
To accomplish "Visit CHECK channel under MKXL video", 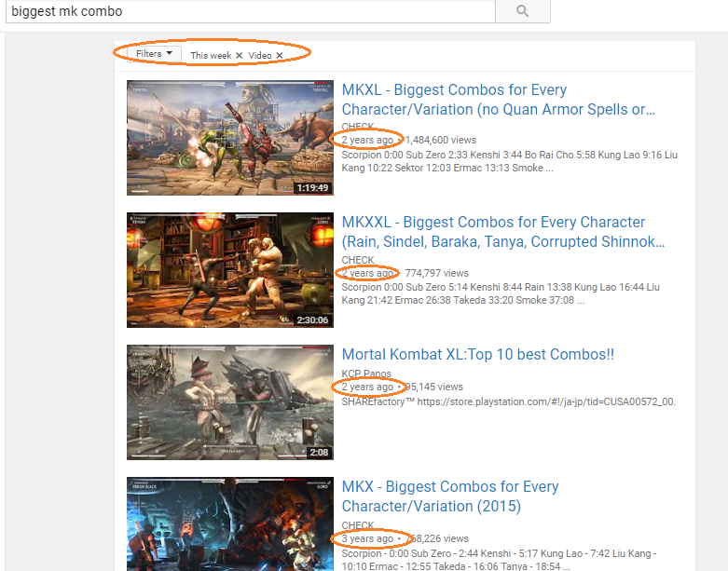I will [358, 127].
